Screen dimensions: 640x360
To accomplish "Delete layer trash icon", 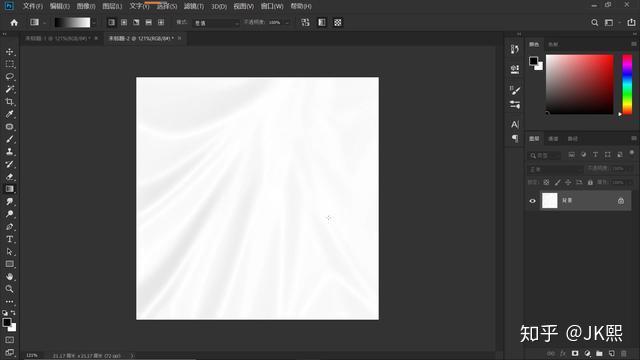I will [624, 353].
